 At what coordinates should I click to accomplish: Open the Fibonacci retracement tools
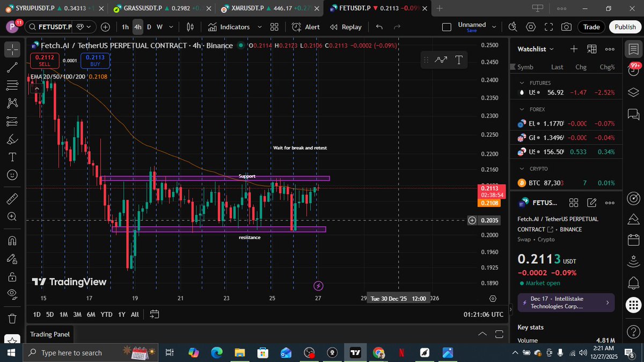click(x=12, y=85)
